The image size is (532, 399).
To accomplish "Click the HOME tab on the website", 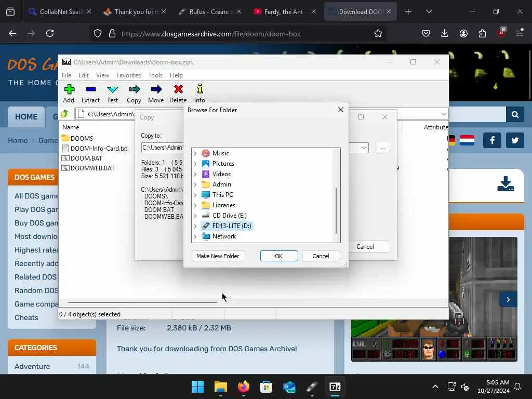I will (26, 117).
